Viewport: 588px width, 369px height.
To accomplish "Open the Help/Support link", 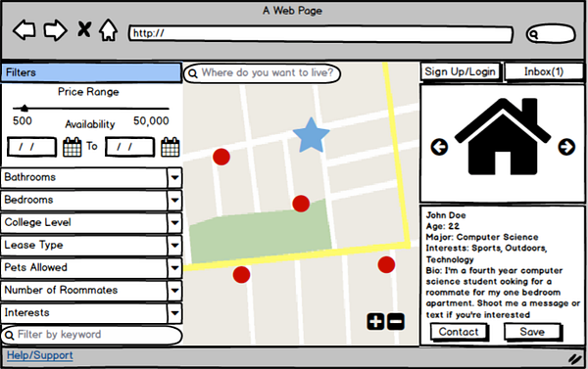I will (x=40, y=355).
